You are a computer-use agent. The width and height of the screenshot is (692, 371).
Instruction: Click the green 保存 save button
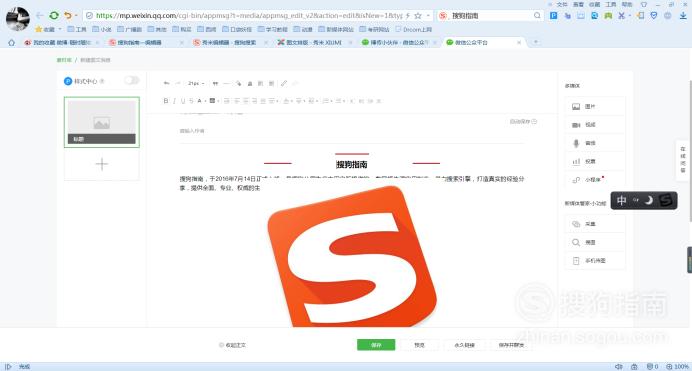pos(376,345)
